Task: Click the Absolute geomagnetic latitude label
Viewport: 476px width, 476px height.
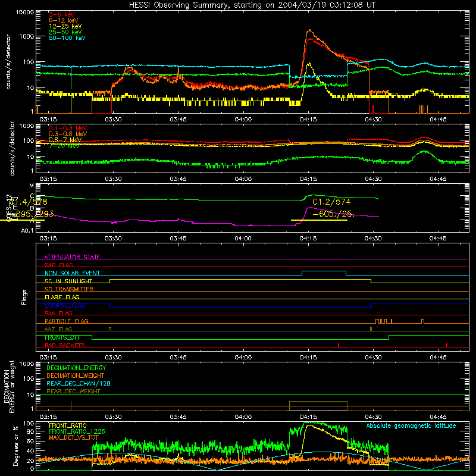Action: [411, 426]
